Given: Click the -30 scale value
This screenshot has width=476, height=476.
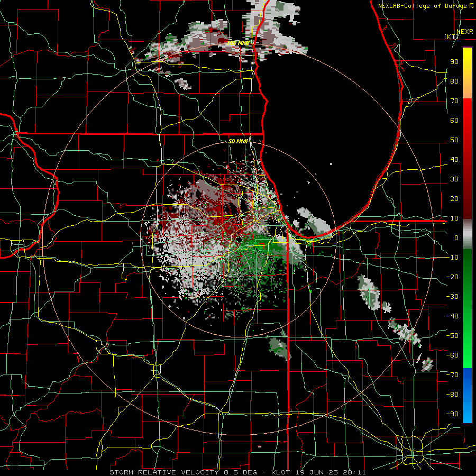Looking at the screenshot, I should [452, 297].
